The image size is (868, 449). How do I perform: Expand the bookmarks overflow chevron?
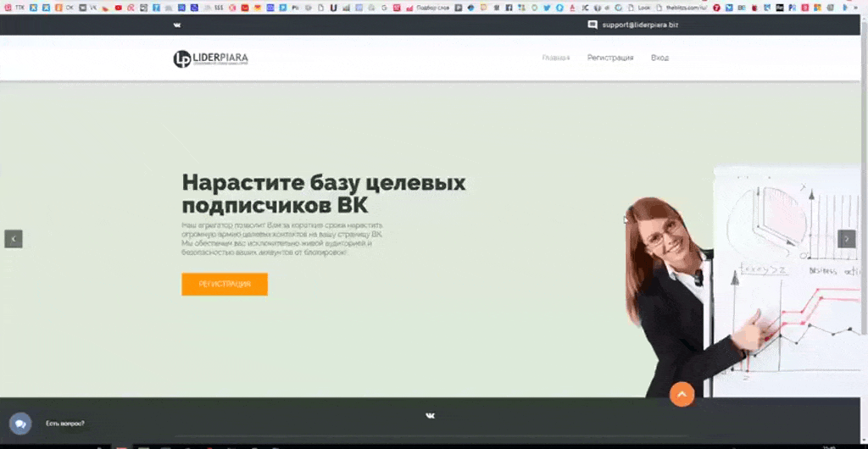pyautogui.click(x=857, y=8)
